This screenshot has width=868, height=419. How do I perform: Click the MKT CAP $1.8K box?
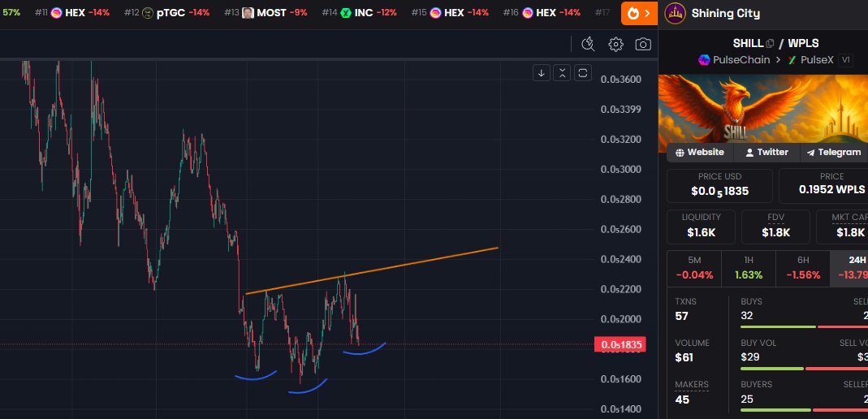[x=842, y=227]
